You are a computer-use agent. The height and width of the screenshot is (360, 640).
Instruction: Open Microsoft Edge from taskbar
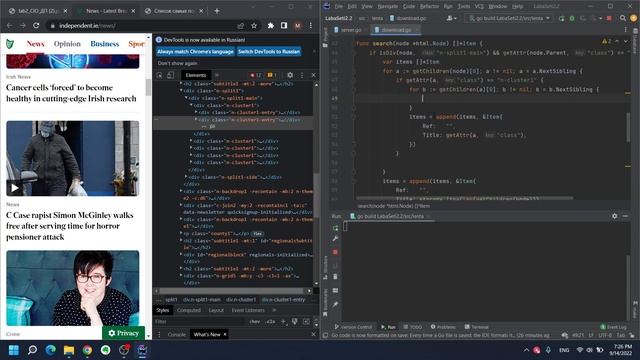tap(51, 350)
